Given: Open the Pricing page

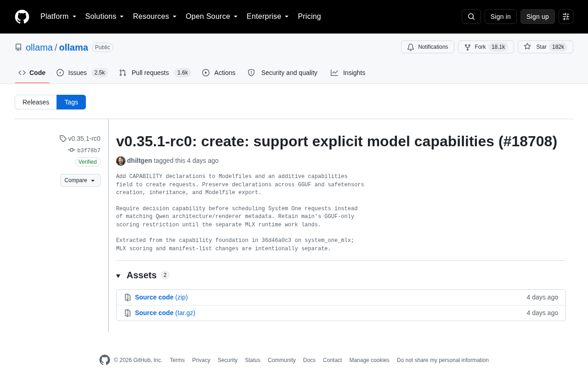Looking at the screenshot, I should tap(309, 17).
